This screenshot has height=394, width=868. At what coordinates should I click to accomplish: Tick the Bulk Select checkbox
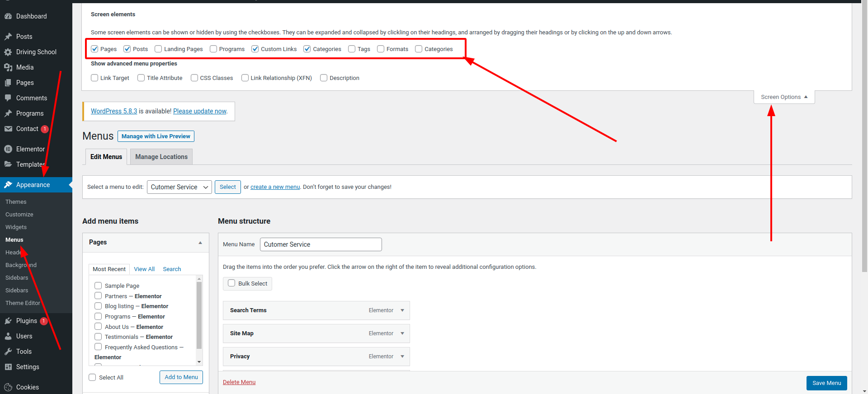[231, 283]
